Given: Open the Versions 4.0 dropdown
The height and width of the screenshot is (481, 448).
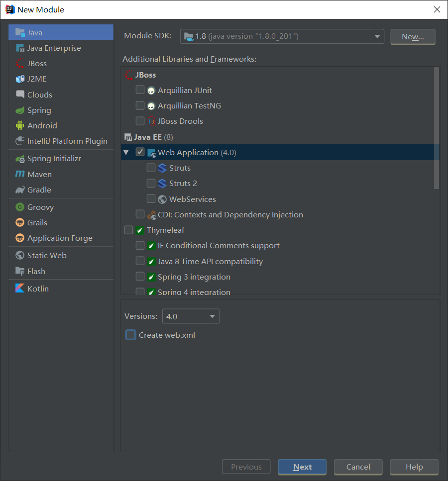Looking at the screenshot, I should [191, 316].
